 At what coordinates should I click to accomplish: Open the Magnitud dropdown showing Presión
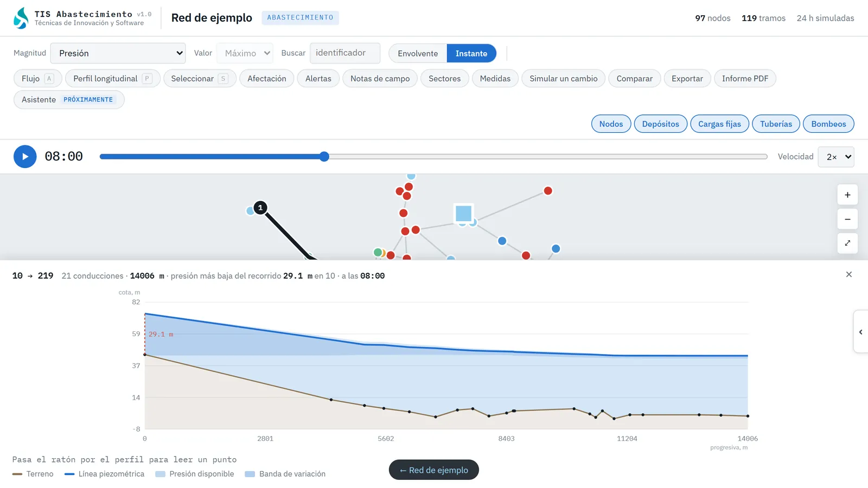pos(118,53)
